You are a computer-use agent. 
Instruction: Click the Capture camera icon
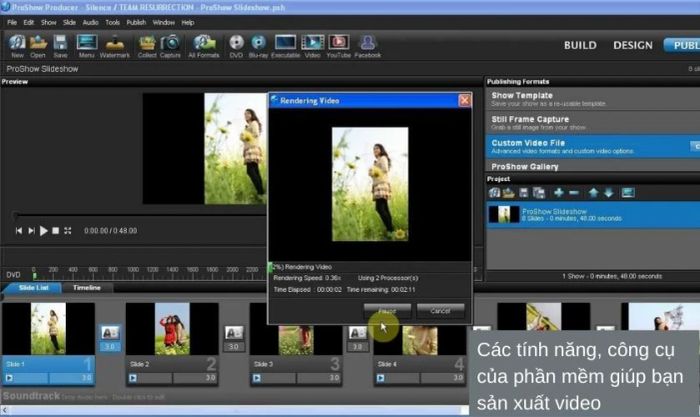coord(170,46)
